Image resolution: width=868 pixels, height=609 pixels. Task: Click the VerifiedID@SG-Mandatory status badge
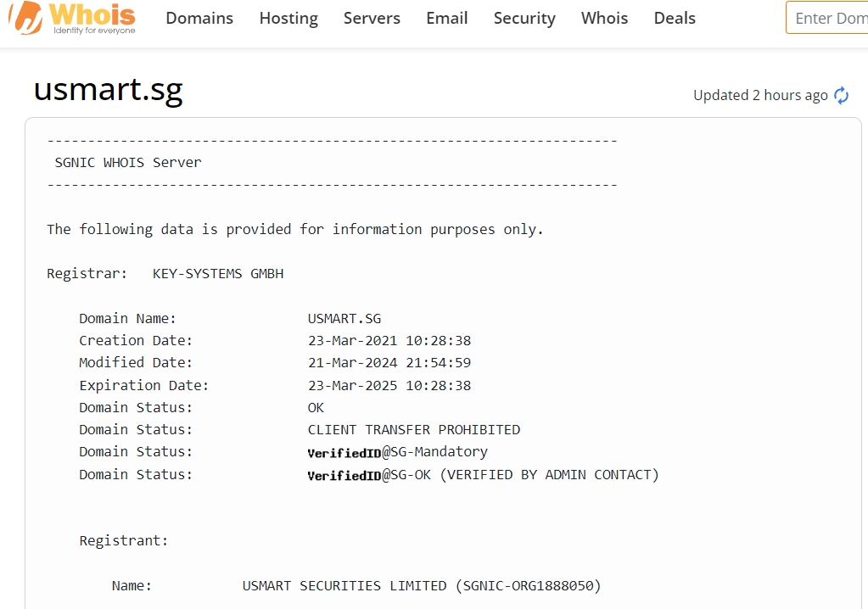click(x=397, y=452)
